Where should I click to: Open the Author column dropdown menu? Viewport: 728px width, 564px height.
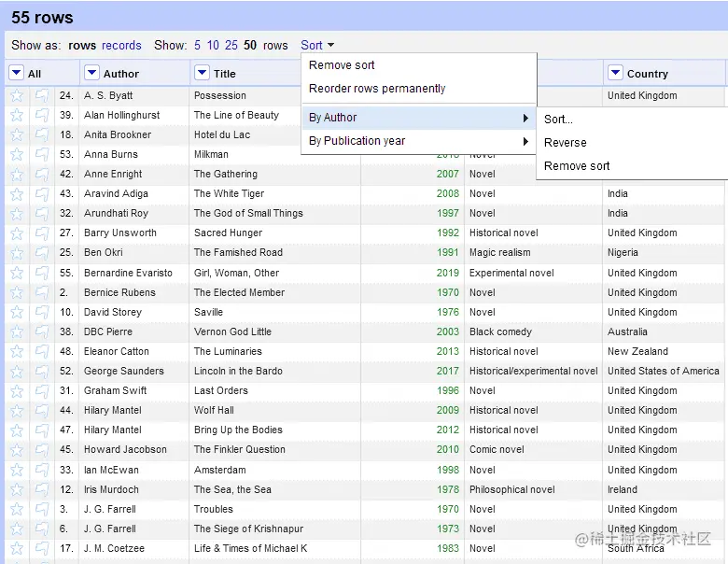click(91, 73)
